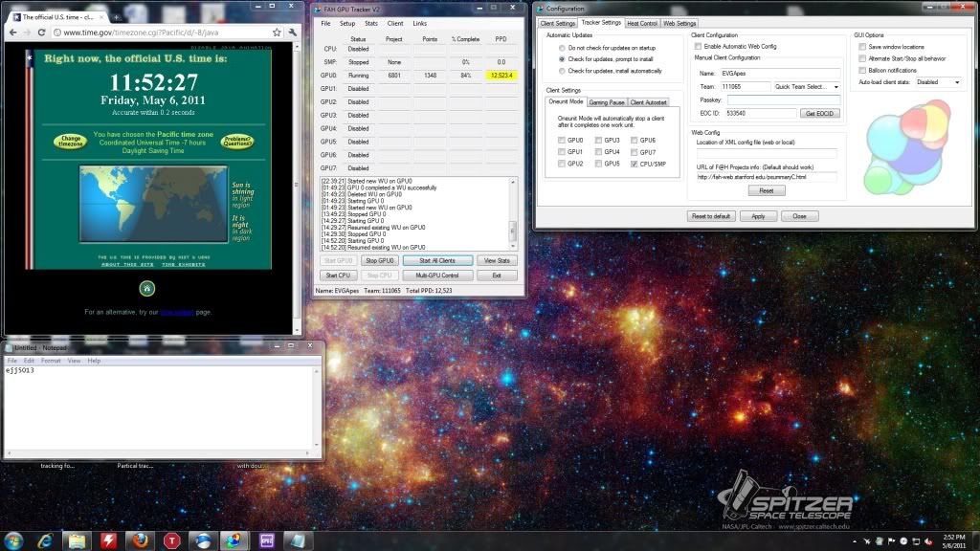
Task: Click the Windows Start orb
Action: pyautogui.click(x=12, y=540)
